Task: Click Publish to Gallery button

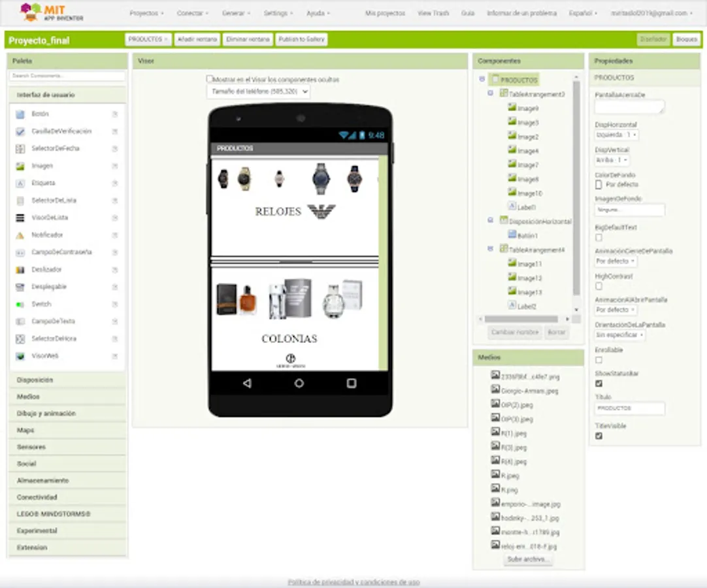Action: [x=301, y=40]
